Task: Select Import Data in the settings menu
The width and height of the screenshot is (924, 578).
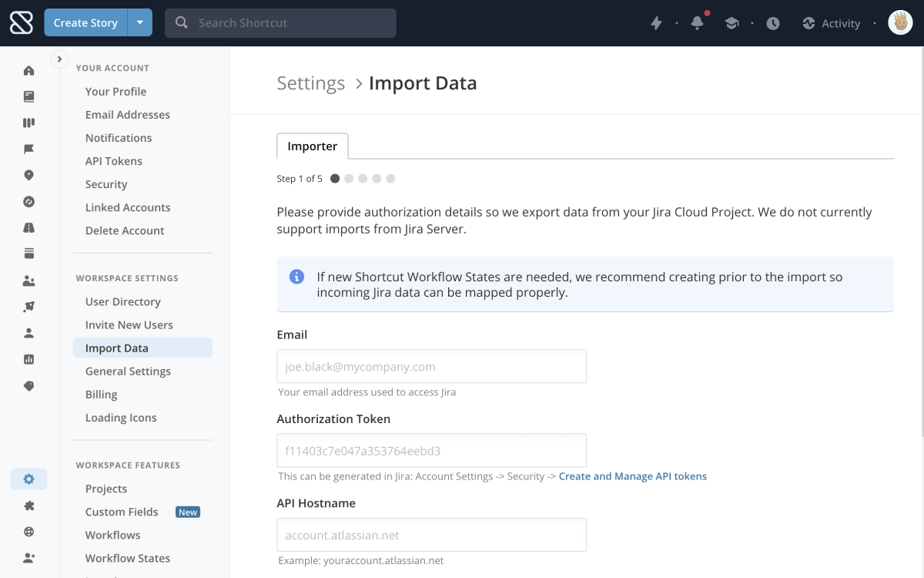Action: 142,348
